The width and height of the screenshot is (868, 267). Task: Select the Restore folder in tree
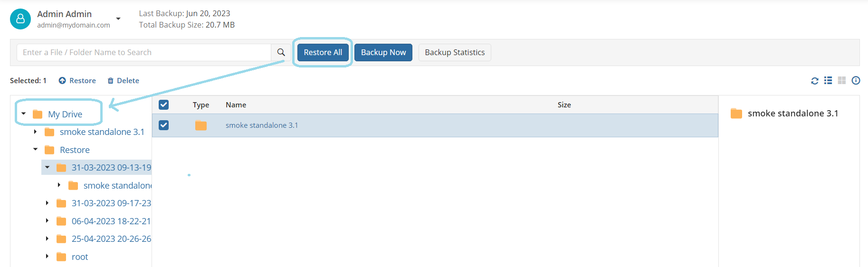[75, 150]
